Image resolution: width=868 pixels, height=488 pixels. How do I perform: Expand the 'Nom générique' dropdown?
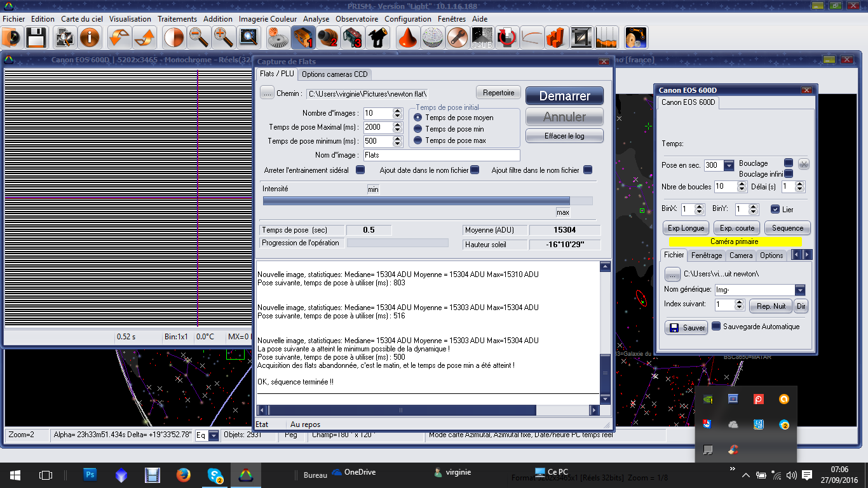[x=800, y=290]
